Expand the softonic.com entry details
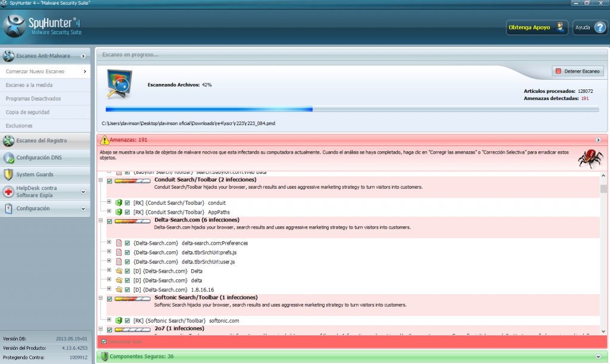Viewport: 610px width, 364px height. coord(109,320)
